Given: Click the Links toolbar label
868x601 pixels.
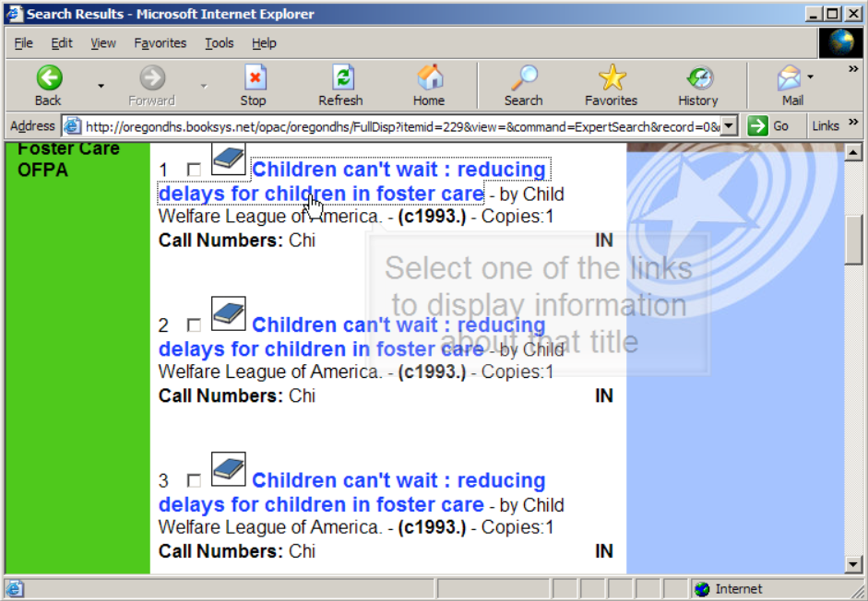Looking at the screenshot, I should click(826, 126).
